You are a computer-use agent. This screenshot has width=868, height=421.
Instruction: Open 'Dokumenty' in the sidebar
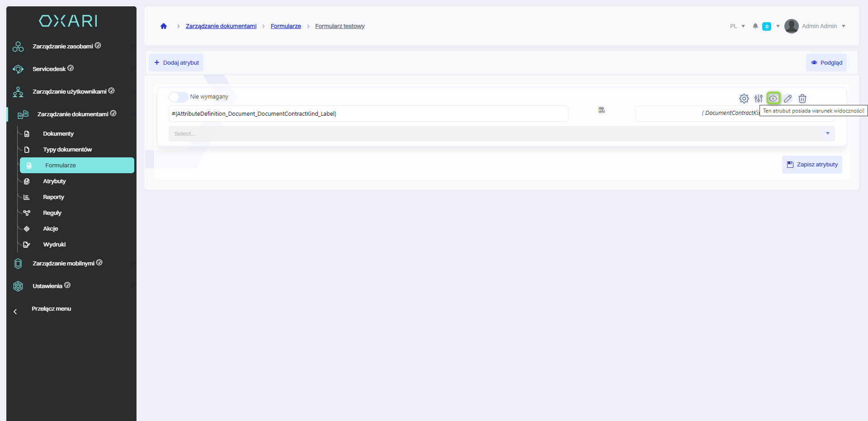tap(58, 134)
